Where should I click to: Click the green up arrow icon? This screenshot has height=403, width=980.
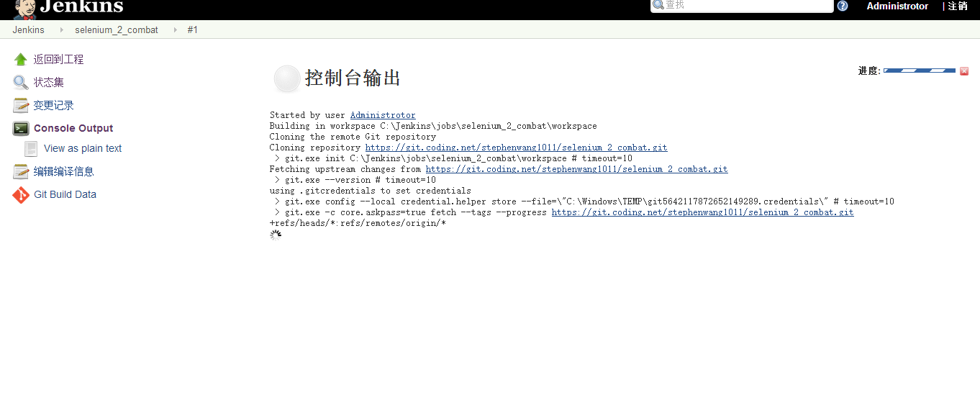tap(21, 60)
